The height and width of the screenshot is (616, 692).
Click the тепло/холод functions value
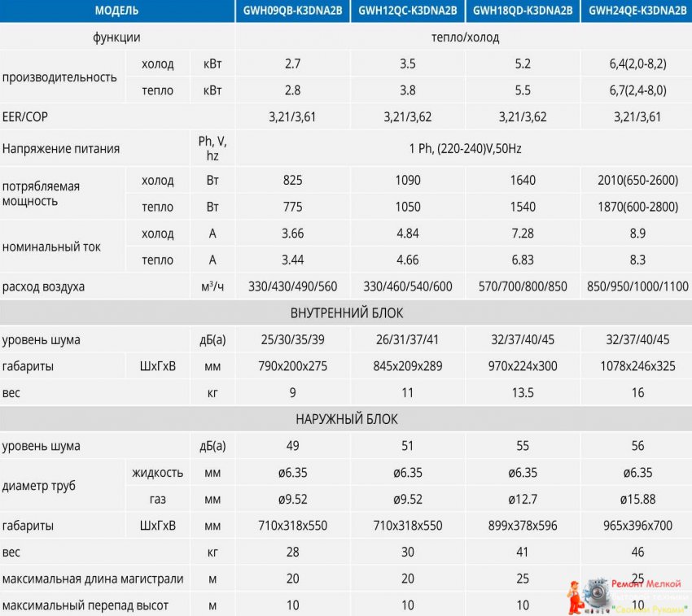tap(465, 37)
